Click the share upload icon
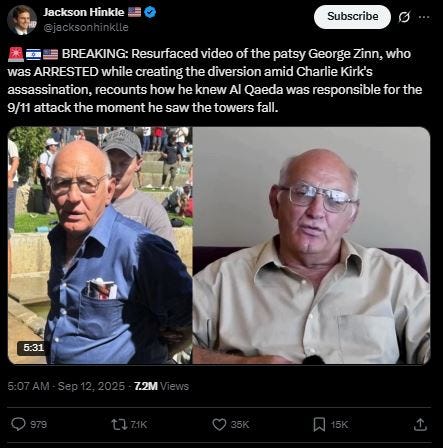 [x=420, y=424]
